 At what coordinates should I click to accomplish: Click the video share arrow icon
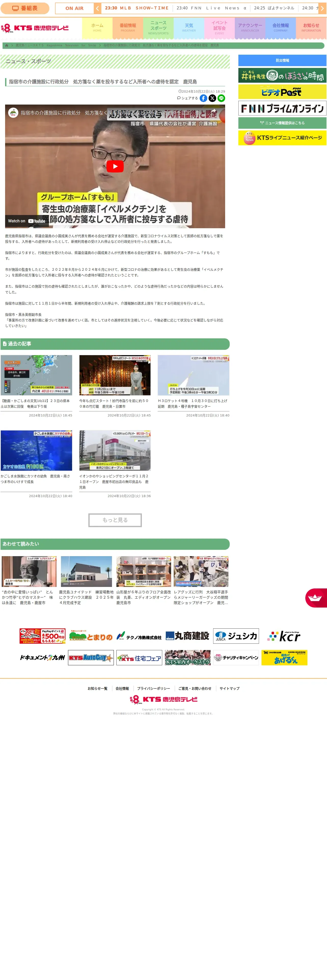coord(214,113)
